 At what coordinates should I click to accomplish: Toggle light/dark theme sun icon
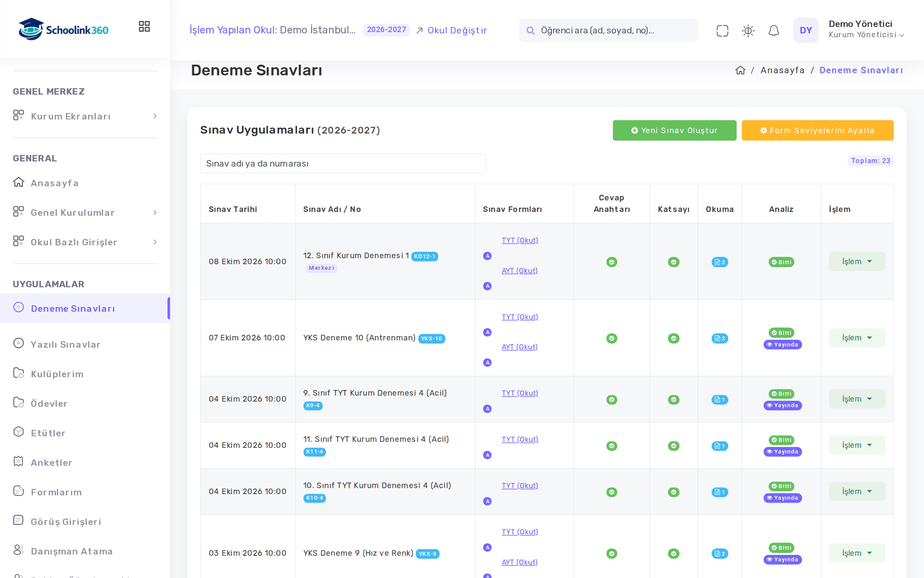748,30
